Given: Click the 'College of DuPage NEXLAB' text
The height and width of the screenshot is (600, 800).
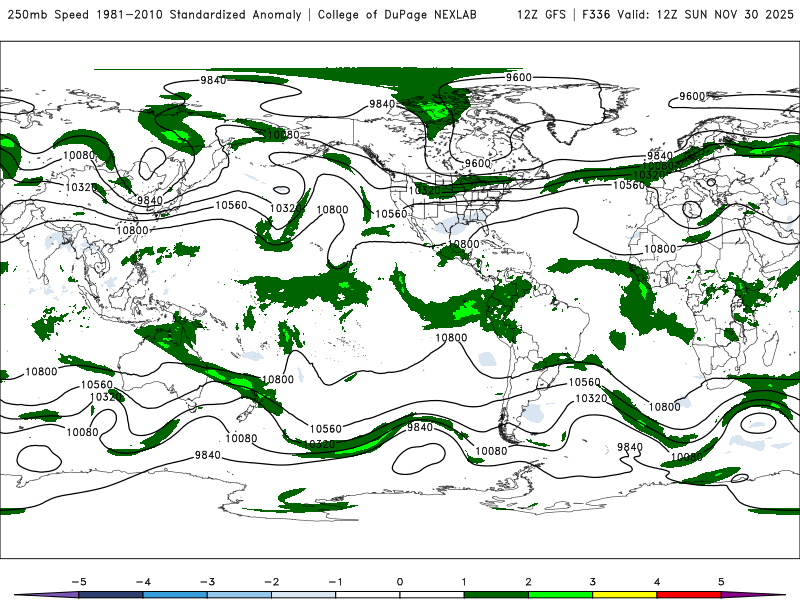Looking at the screenshot, I should point(397,15).
